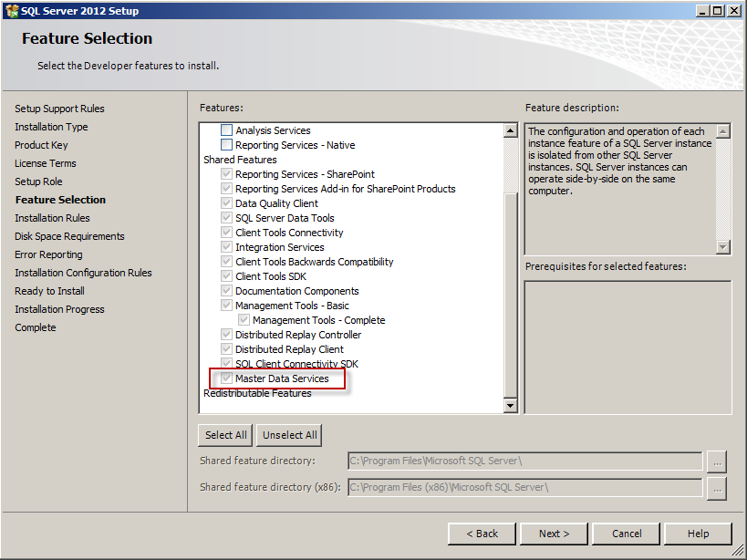Screen dimensions: 747x560
Task: Open browse for Shared feature directory
Action: pos(717,462)
